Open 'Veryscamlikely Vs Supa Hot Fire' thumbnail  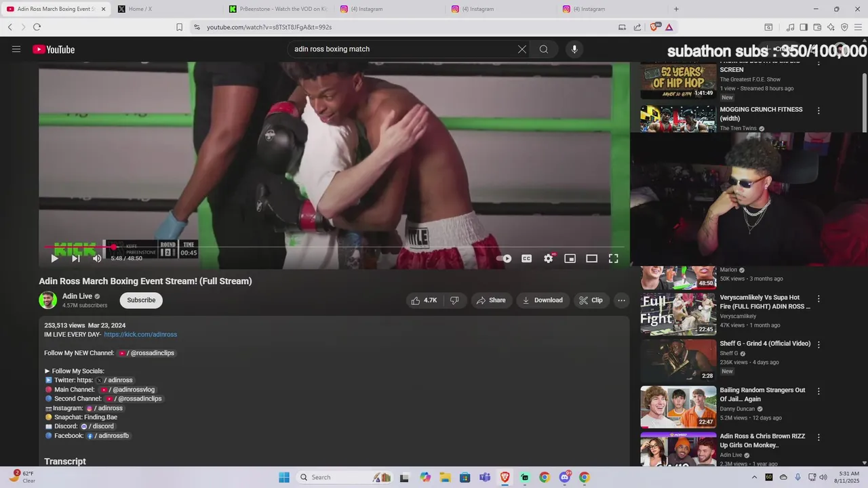pyautogui.click(x=678, y=314)
